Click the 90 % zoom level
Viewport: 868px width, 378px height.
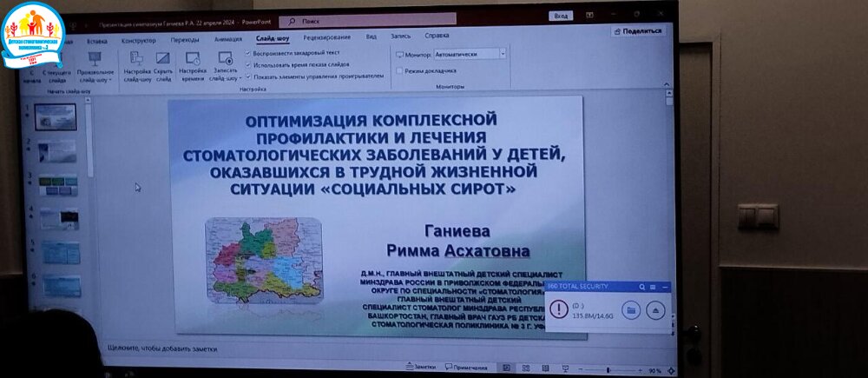coord(655,370)
